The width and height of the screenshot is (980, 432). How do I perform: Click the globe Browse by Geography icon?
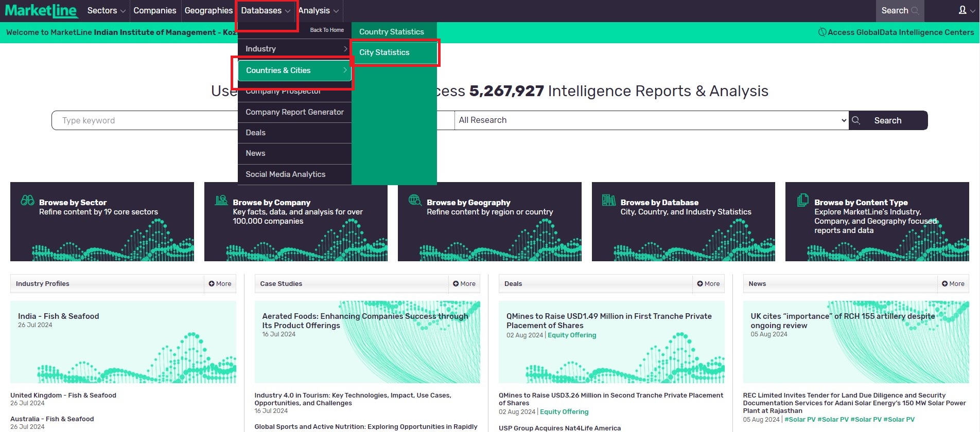pyautogui.click(x=415, y=200)
